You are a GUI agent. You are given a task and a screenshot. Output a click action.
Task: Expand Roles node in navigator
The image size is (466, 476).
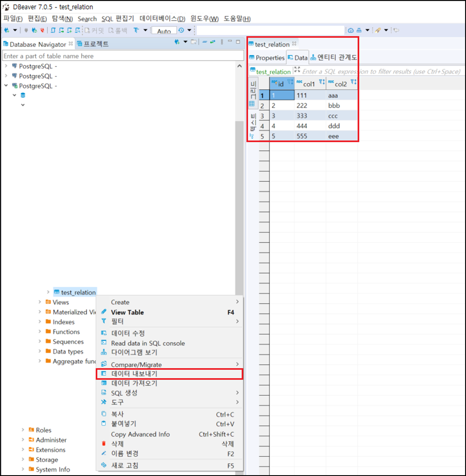tap(23, 430)
